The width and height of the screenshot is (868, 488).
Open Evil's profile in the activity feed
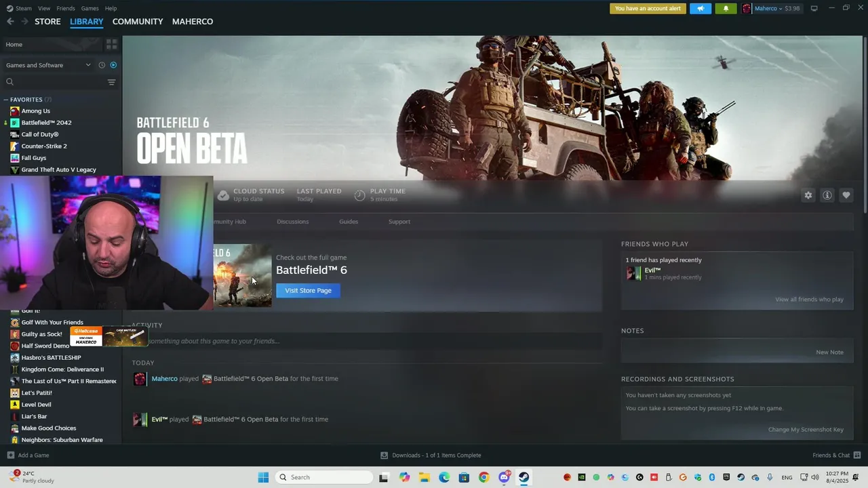click(159, 420)
